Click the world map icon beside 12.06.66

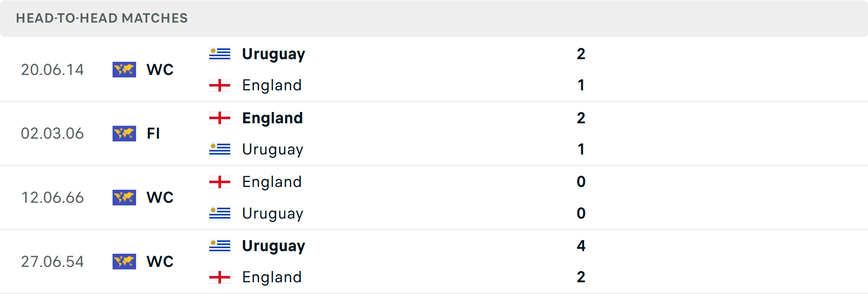[124, 198]
